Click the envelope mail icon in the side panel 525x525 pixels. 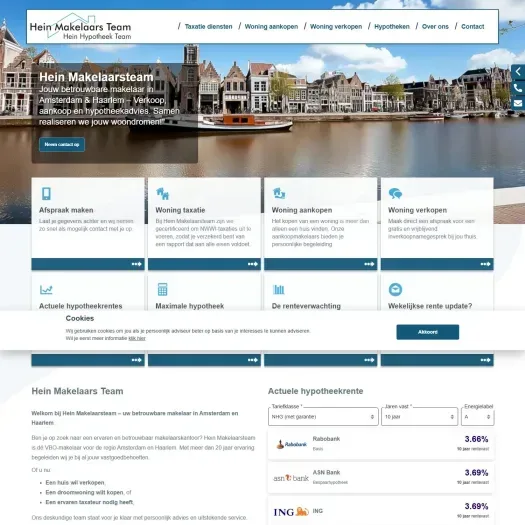(518, 103)
